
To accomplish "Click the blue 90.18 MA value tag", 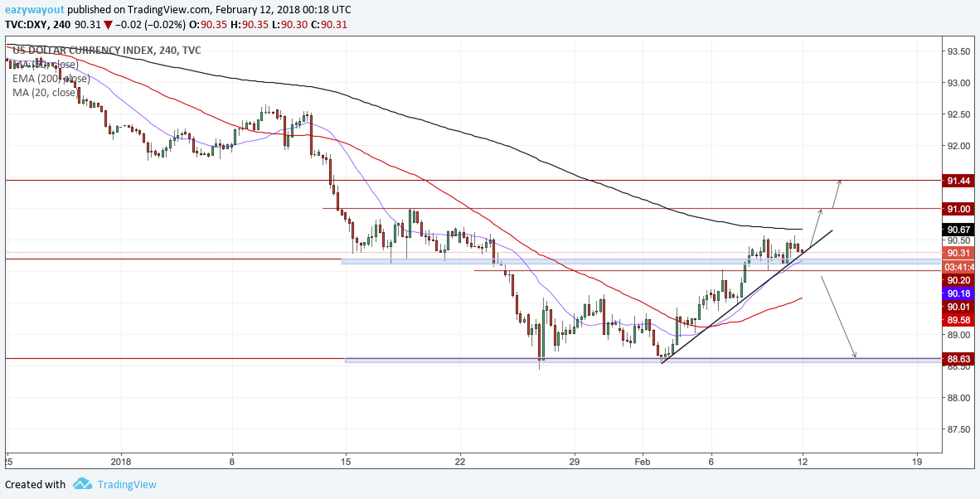I will [958, 293].
